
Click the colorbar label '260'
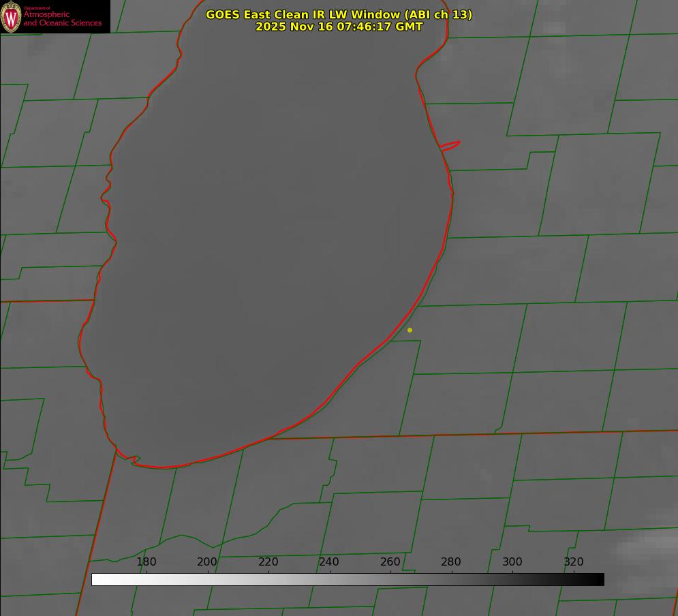click(x=390, y=561)
